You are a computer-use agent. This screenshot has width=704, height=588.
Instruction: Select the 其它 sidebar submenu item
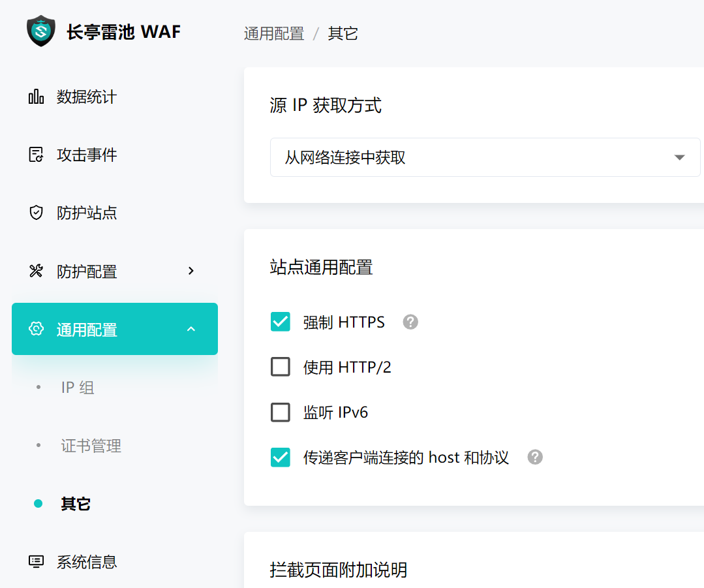click(x=76, y=504)
